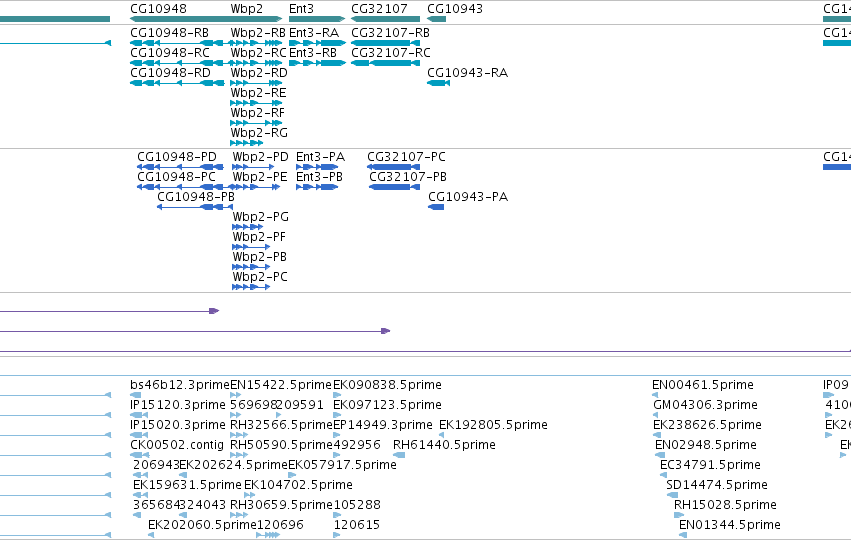Click EST IP15120.3prime
Image resolution: width=851 pixels, height=540 pixels.
pyautogui.click(x=177, y=405)
